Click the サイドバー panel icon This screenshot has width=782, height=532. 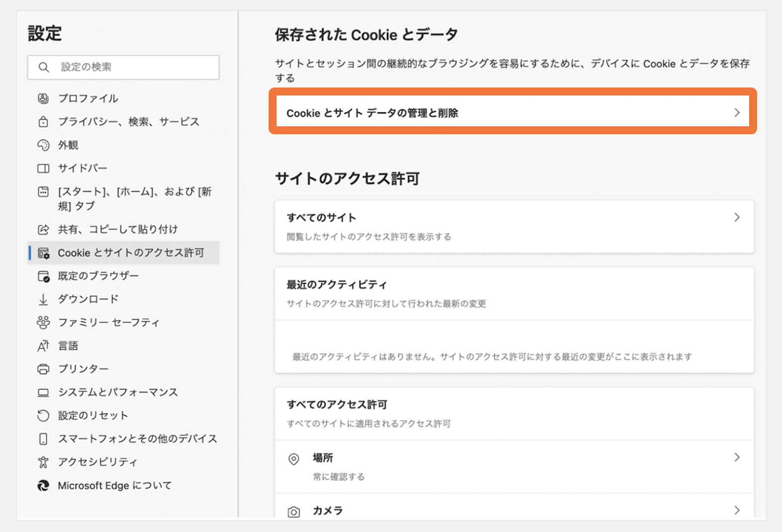pyautogui.click(x=43, y=169)
